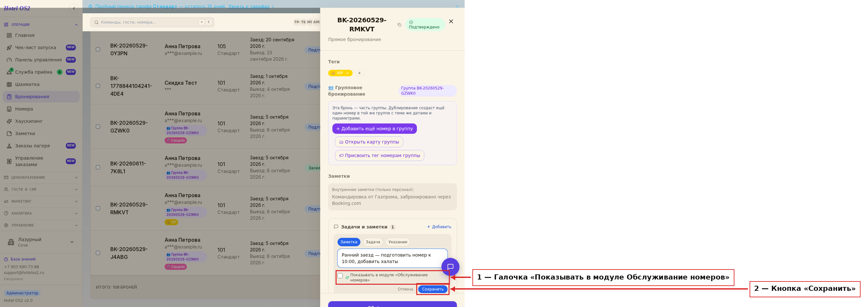Click the Управление заказами icon
The image size is (868, 307).
(9, 161)
